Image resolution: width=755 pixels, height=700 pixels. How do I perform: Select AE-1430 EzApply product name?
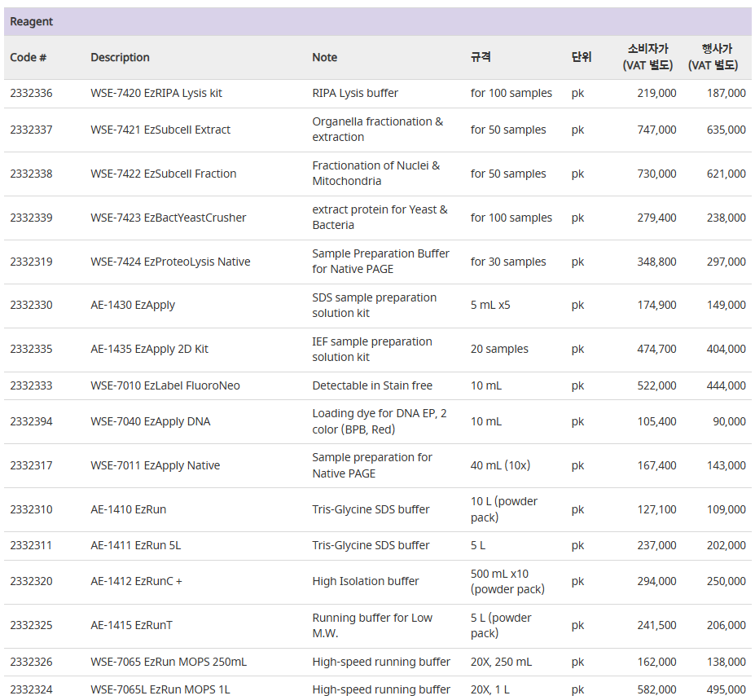pos(133,305)
